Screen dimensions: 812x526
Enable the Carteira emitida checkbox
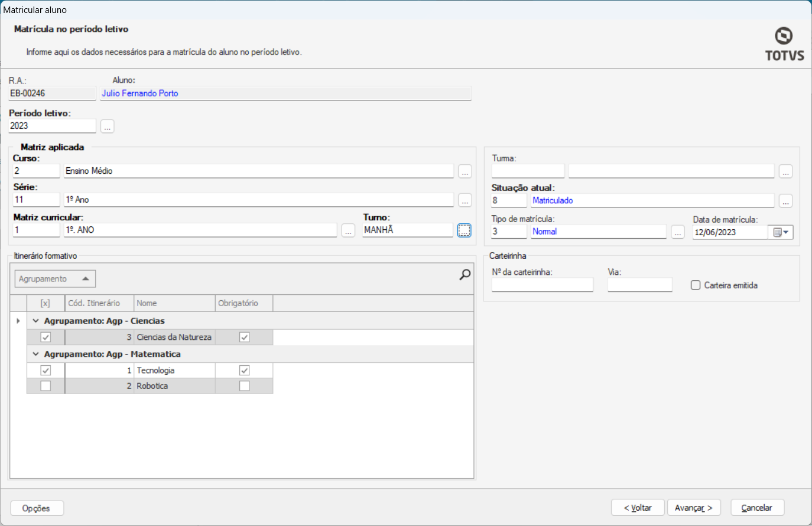pyautogui.click(x=696, y=285)
